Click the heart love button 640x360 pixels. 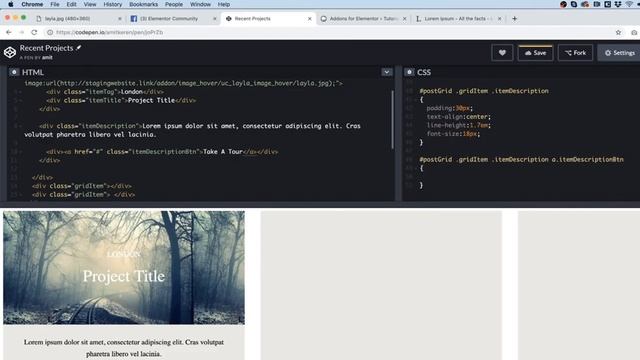502,53
